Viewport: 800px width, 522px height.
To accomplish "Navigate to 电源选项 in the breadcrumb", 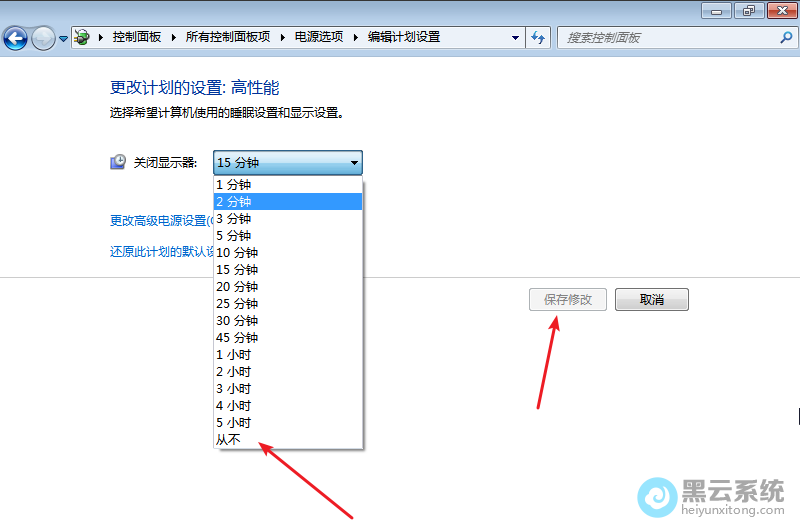I will pos(318,37).
